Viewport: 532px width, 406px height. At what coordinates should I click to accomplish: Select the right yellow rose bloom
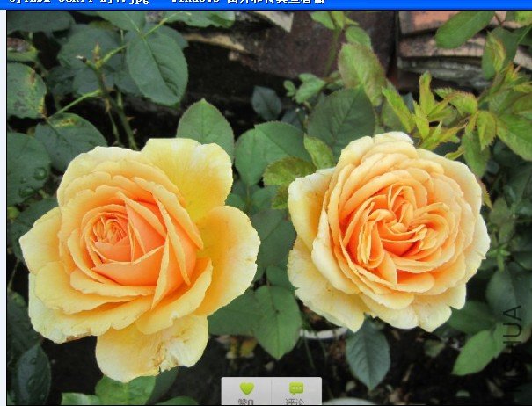tap(387, 230)
